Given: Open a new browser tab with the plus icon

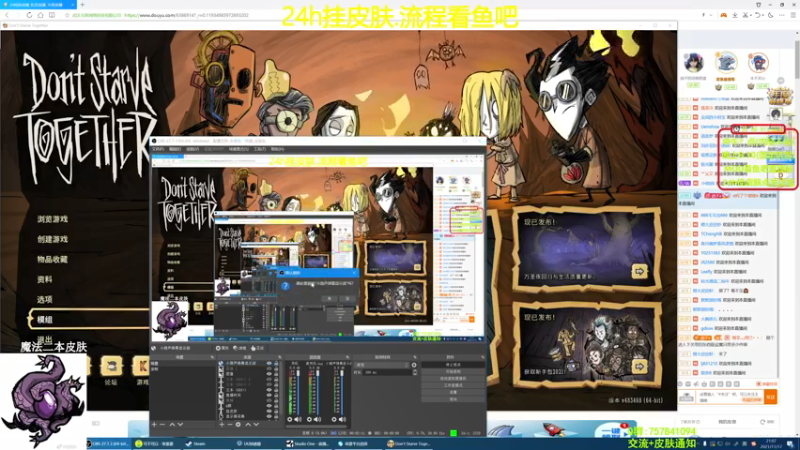Looking at the screenshot, I should click(x=82, y=5).
